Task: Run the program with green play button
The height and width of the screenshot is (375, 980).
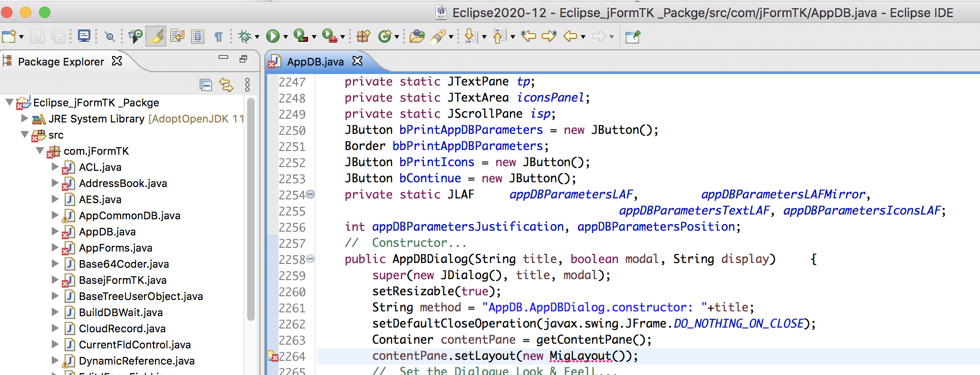Action: (273, 36)
